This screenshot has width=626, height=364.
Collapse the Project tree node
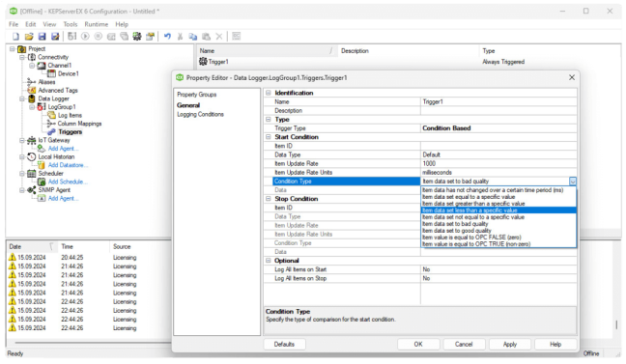coord(13,49)
